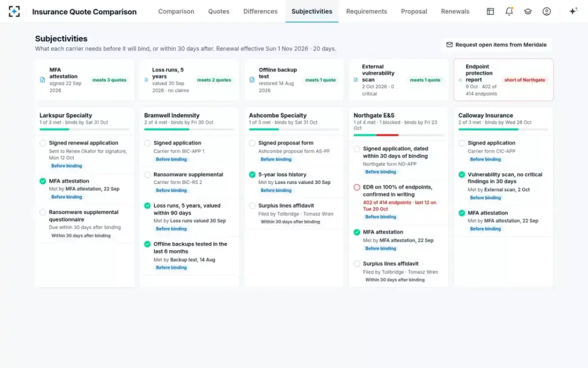The height and width of the screenshot is (368, 588).
Task: Toggle Bramwell Ransomware supplemental status circle
Action: 147,175
